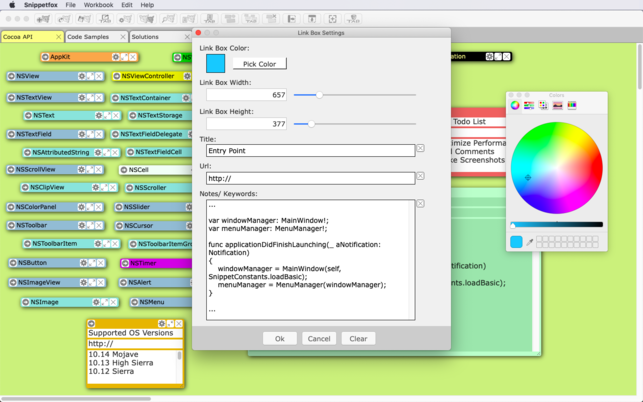Viewport: 643px width, 402px height.
Task: Toggle Supported OS Versions box circle button
Action: point(91,324)
